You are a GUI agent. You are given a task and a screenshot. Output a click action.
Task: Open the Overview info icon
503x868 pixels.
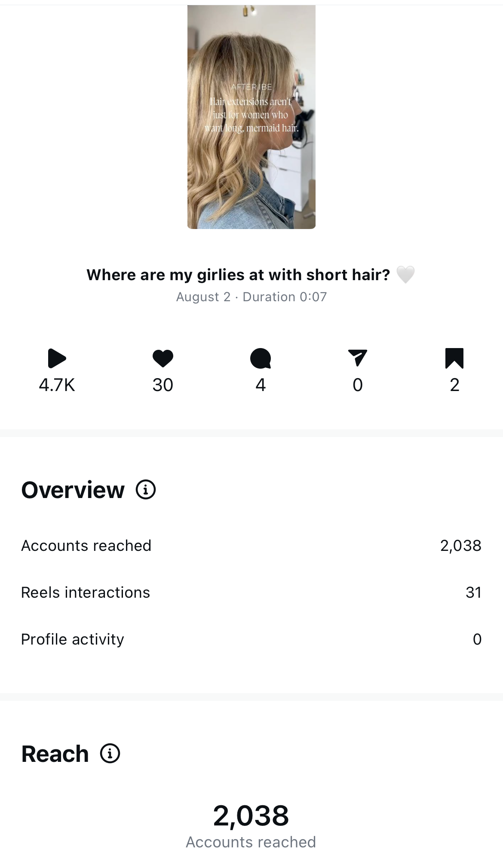(x=146, y=489)
